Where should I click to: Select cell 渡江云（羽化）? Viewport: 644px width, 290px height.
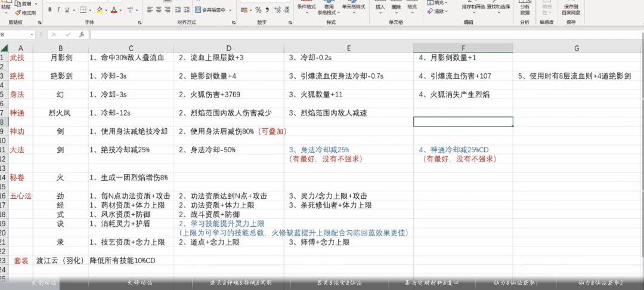pos(61,260)
